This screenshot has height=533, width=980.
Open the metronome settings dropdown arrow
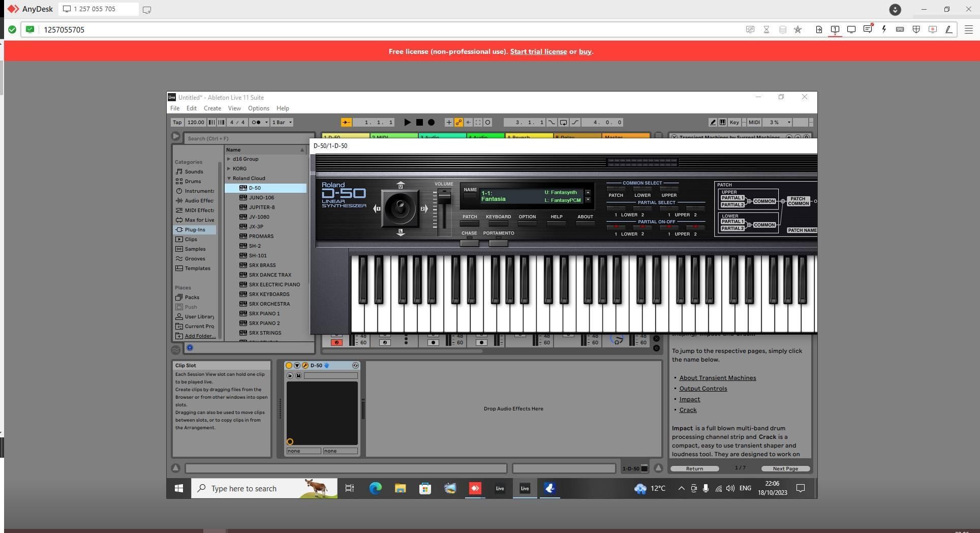click(266, 122)
